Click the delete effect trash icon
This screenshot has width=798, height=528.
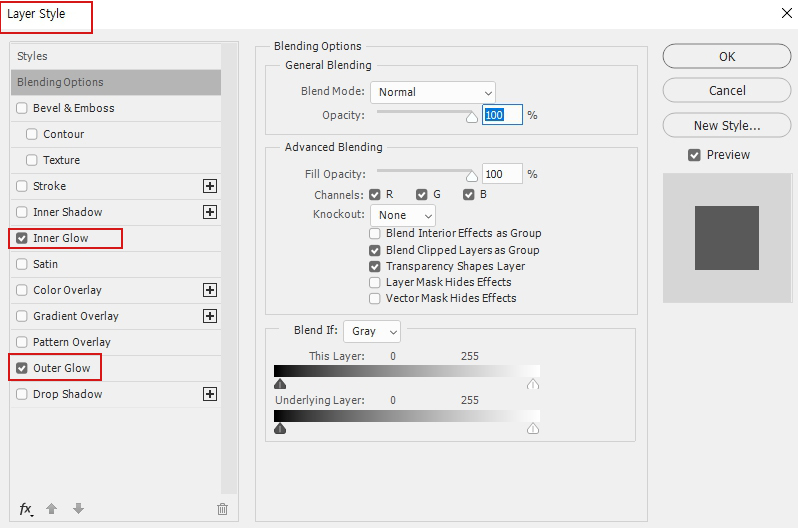[222, 509]
